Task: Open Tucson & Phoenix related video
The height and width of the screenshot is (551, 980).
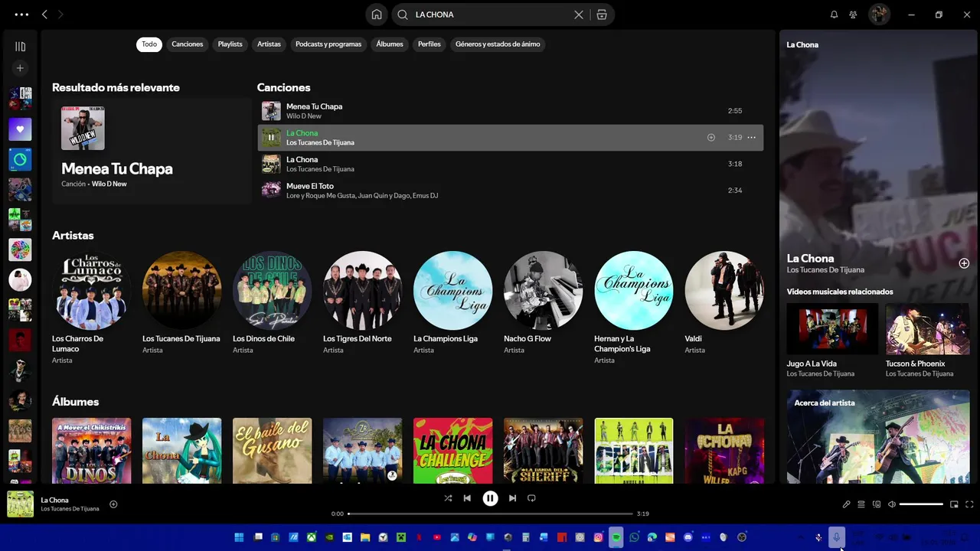Action: pos(927,329)
